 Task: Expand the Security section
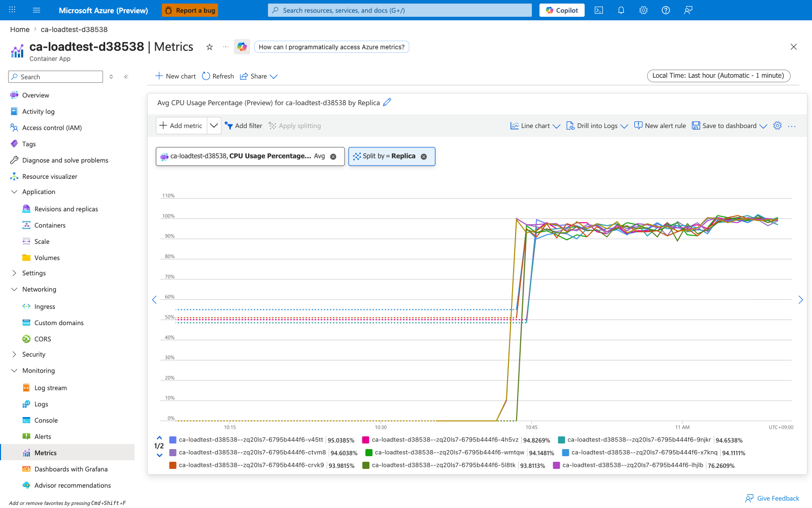tap(14, 355)
